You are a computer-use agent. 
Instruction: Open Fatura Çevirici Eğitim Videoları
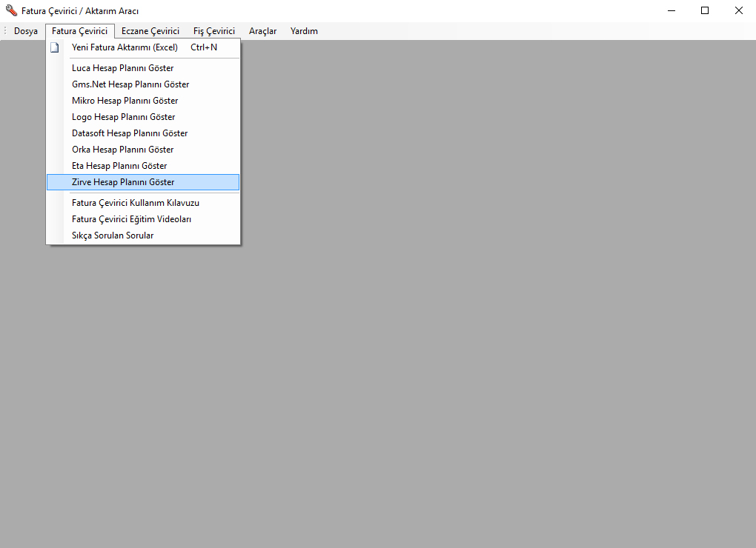click(x=143, y=220)
